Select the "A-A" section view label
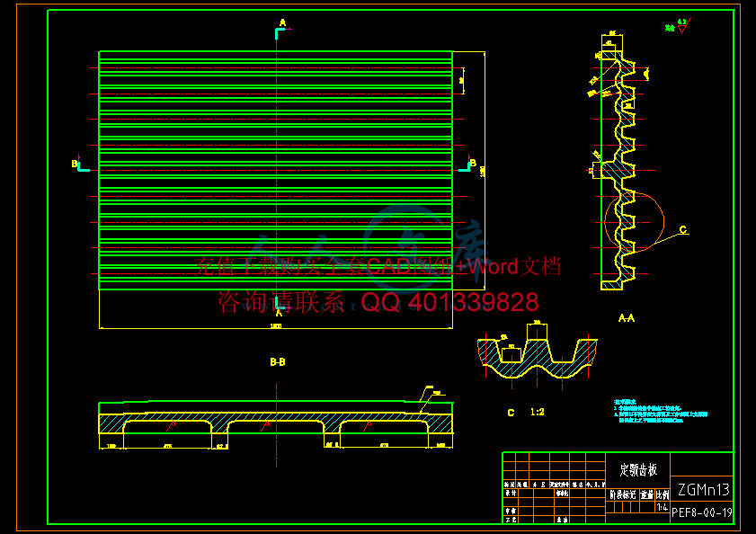The width and height of the screenshot is (756, 534). point(627,318)
